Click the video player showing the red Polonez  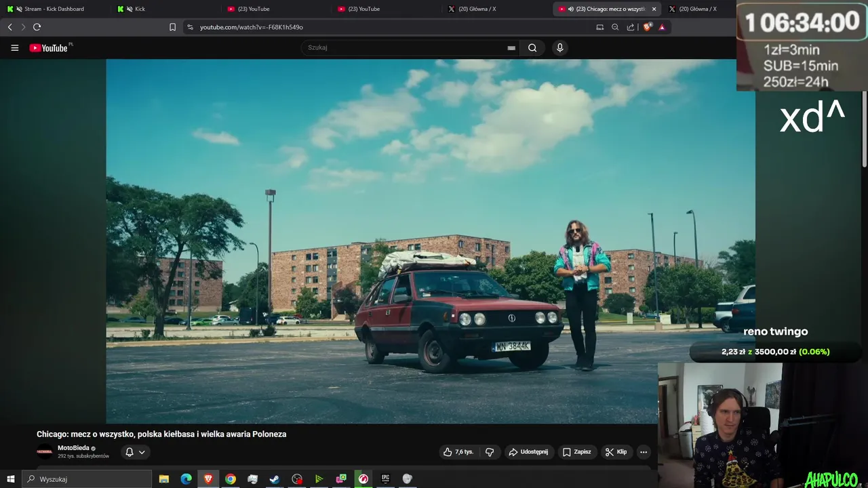pos(431,241)
